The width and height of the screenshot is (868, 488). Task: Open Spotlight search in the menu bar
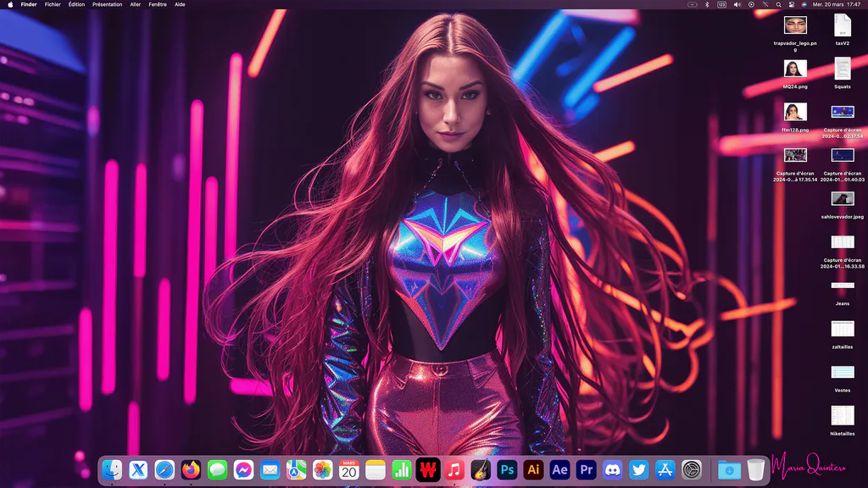click(778, 4)
